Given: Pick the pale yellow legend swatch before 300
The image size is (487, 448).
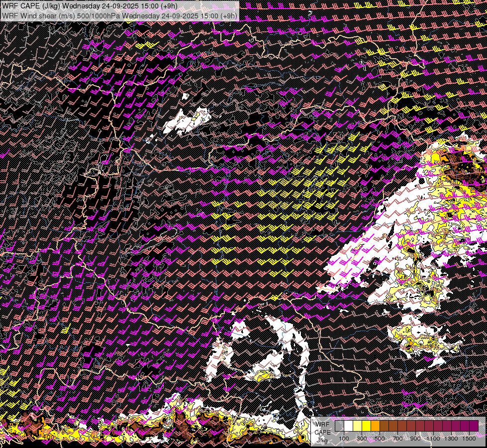Looking at the screenshot, I should [x=358, y=426].
